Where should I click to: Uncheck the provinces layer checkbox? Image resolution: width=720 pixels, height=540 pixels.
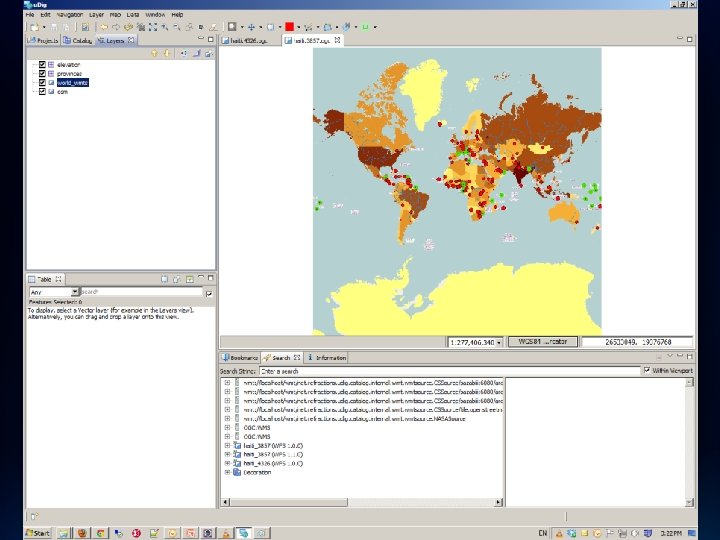coord(42,73)
